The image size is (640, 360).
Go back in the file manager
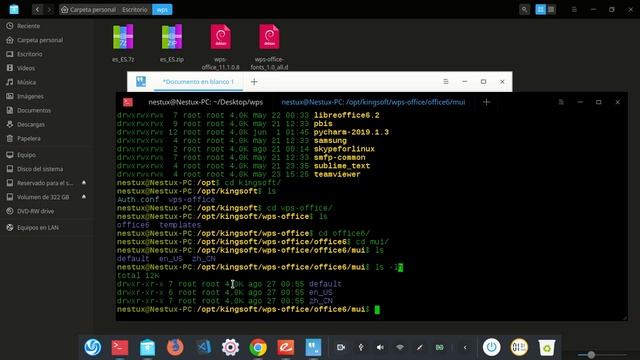point(37,9)
